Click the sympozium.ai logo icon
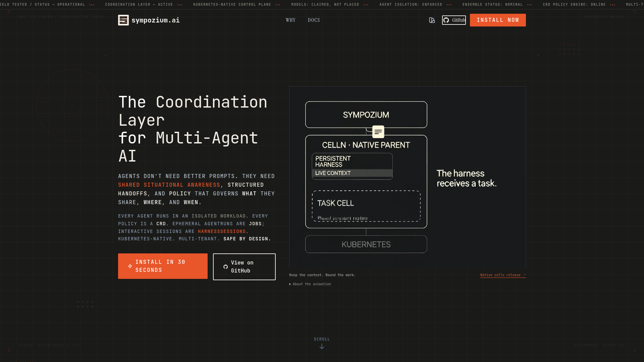 (123, 20)
